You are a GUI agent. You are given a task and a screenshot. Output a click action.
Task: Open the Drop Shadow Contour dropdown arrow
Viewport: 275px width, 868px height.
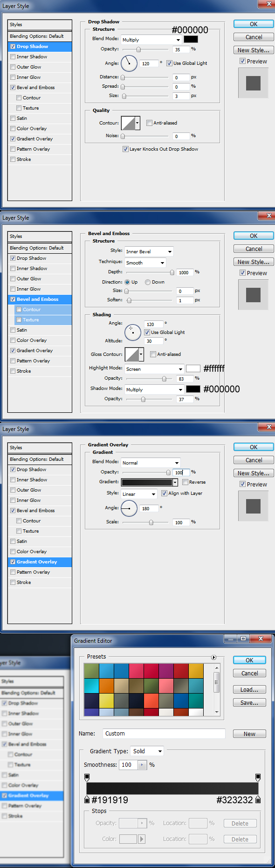click(x=137, y=123)
